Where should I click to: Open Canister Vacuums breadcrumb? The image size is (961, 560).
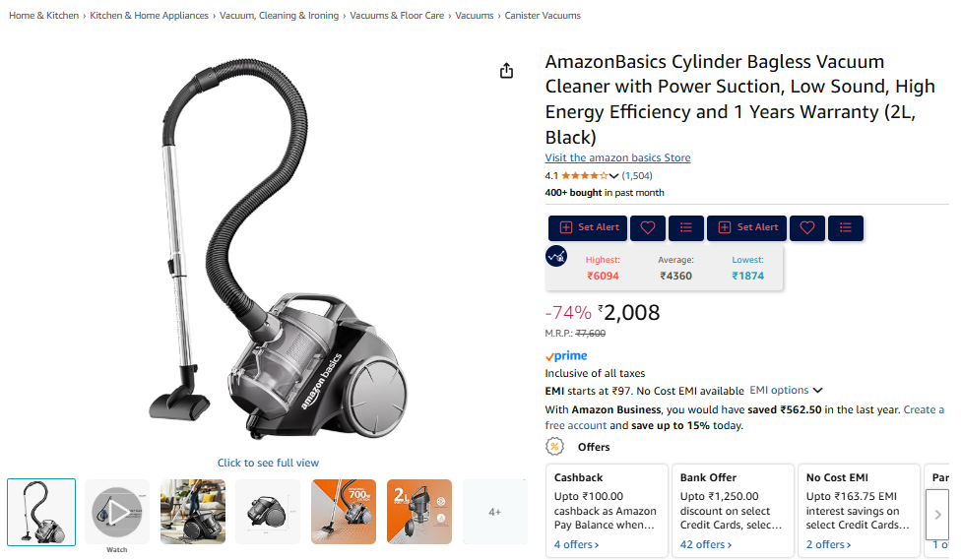click(543, 16)
